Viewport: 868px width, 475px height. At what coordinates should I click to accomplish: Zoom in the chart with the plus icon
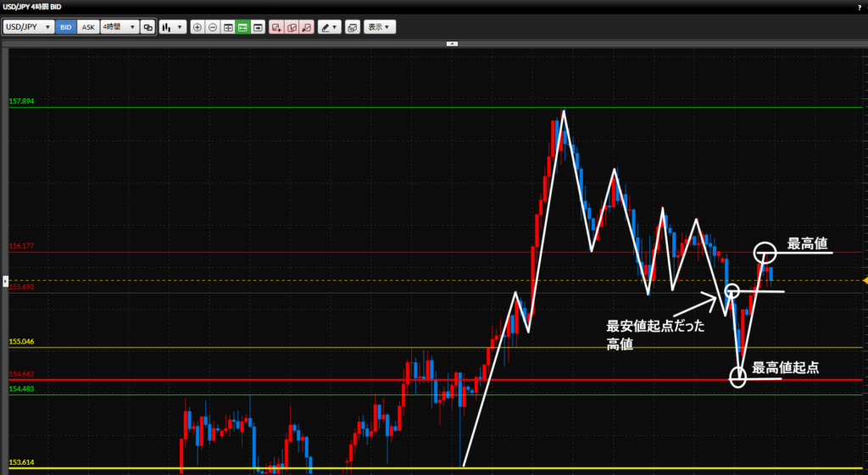coord(198,27)
